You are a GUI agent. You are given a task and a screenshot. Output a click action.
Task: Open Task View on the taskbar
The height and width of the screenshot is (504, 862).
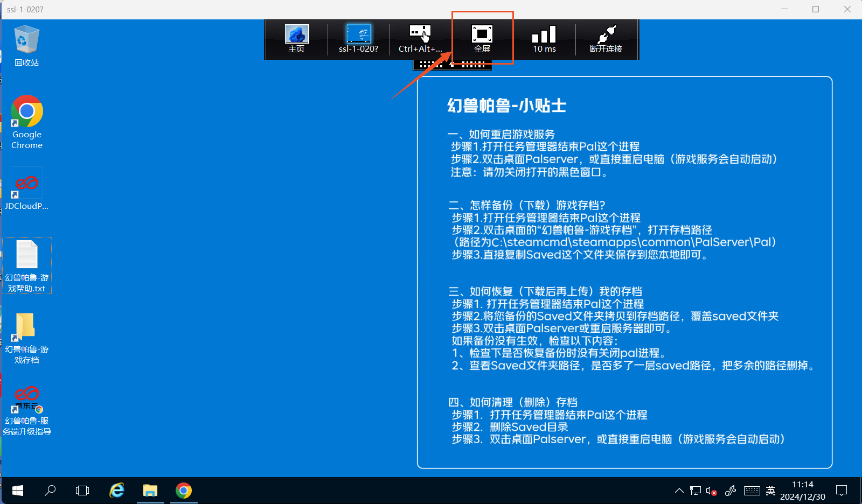point(82,491)
